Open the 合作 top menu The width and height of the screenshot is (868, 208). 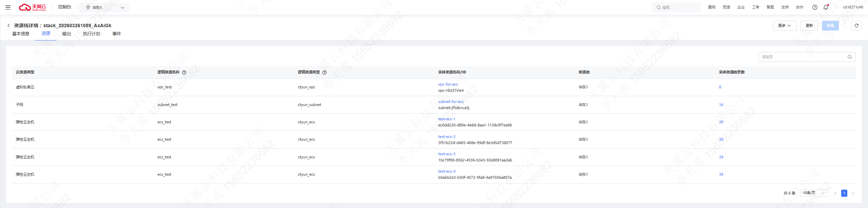tap(800, 7)
